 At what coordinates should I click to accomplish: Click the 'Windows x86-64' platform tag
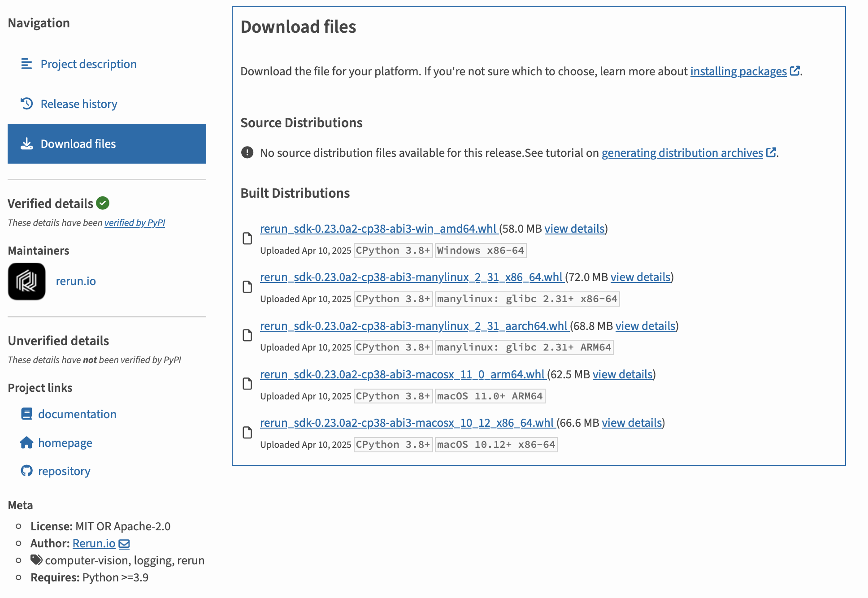point(481,251)
